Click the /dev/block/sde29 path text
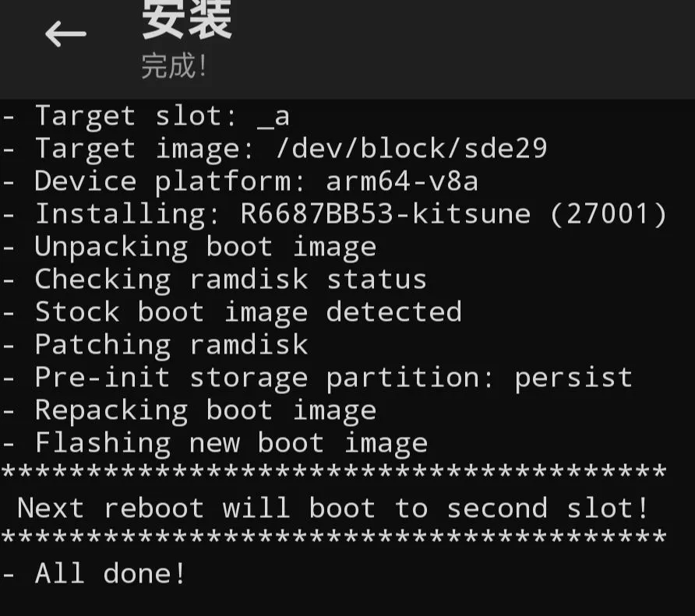Image resolution: width=695 pixels, height=616 pixels. tap(411, 149)
